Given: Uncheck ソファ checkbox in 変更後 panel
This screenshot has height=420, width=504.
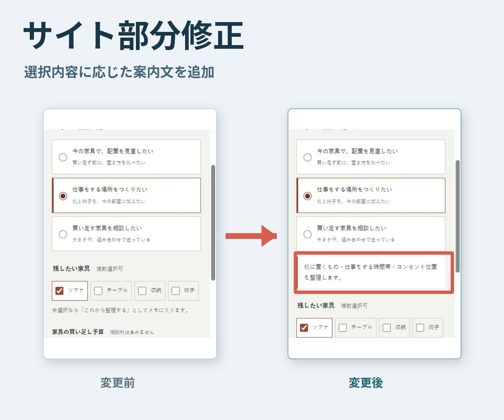Looking at the screenshot, I should pos(304,327).
